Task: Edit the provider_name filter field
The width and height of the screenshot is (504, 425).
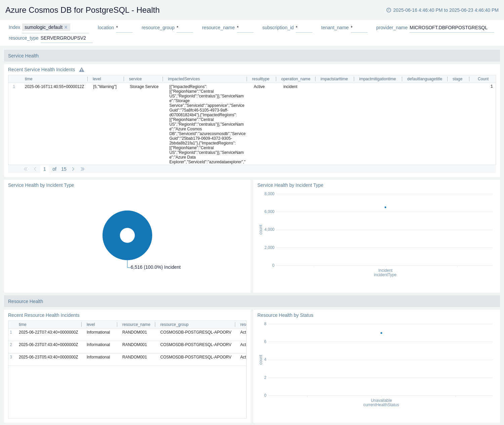Action: point(452,28)
